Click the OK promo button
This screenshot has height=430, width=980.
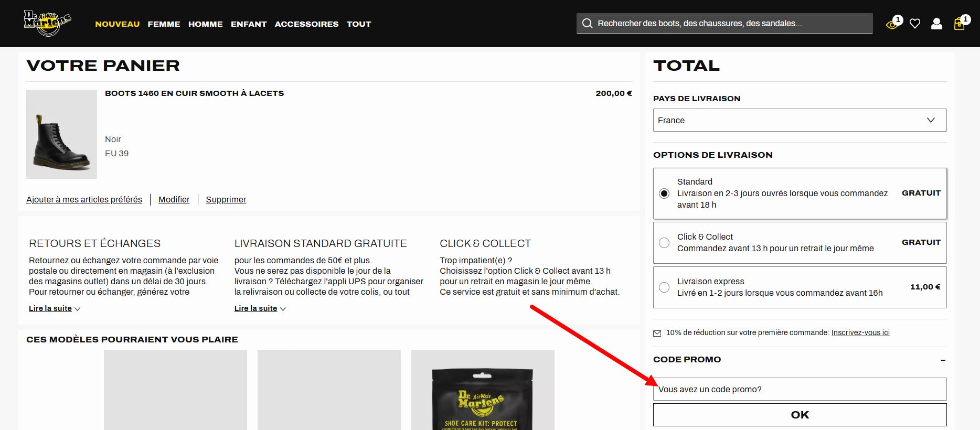800,415
